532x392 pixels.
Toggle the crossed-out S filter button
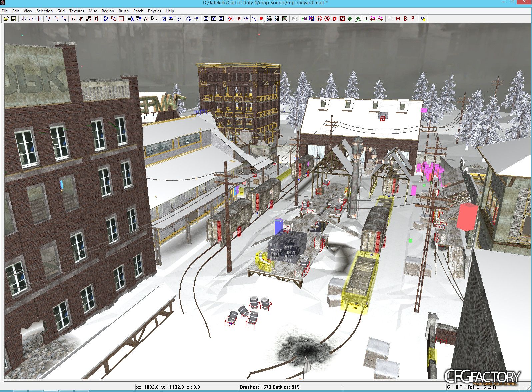tap(327, 19)
